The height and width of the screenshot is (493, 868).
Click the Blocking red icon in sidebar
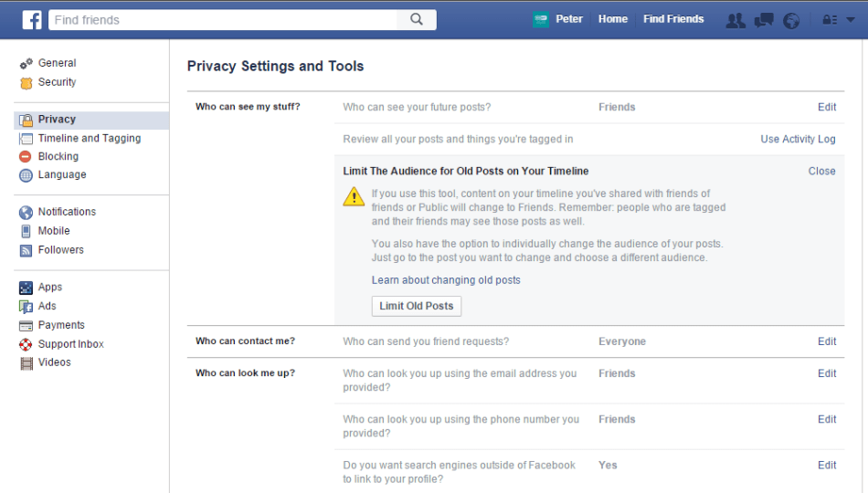26,157
